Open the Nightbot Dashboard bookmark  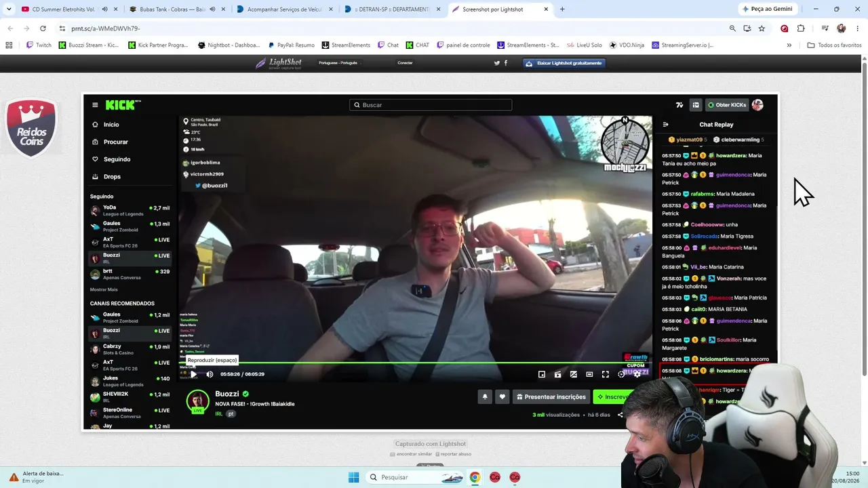(229, 45)
